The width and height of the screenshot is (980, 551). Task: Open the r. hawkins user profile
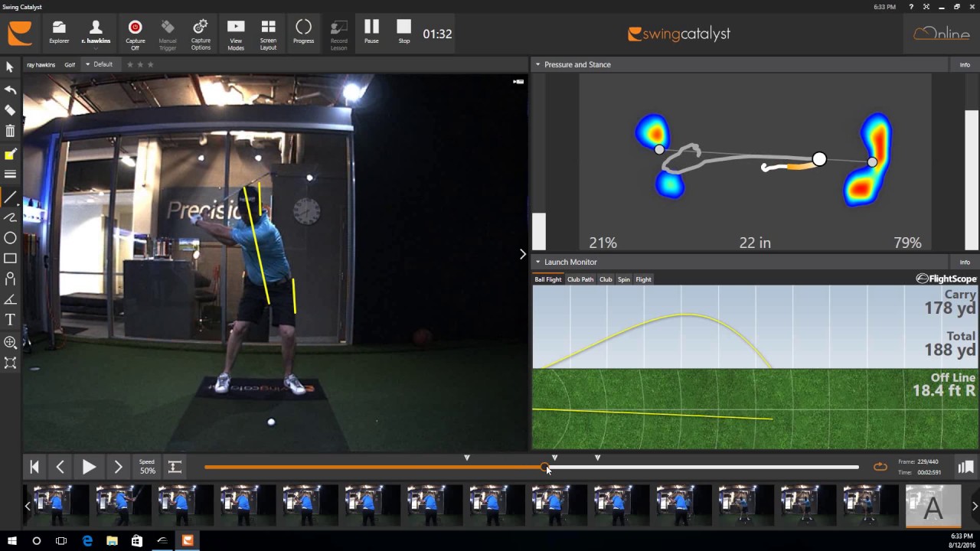pos(96,34)
